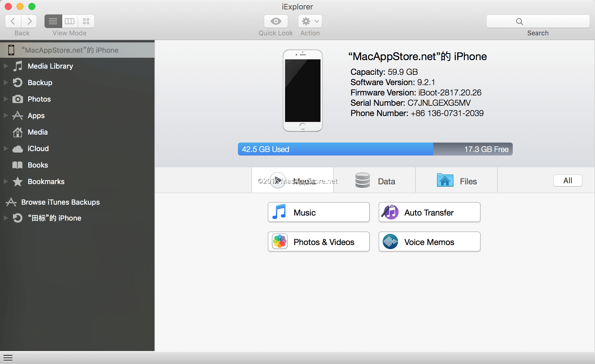Click the Auto Transfer purple iTunes icon
Image resolution: width=595 pixels, height=364 pixels.
pyautogui.click(x=390, y=212)
